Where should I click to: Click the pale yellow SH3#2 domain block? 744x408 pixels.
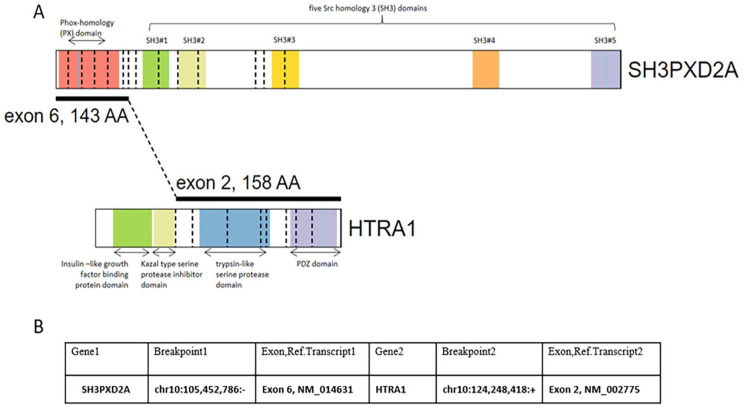(192, 70)
